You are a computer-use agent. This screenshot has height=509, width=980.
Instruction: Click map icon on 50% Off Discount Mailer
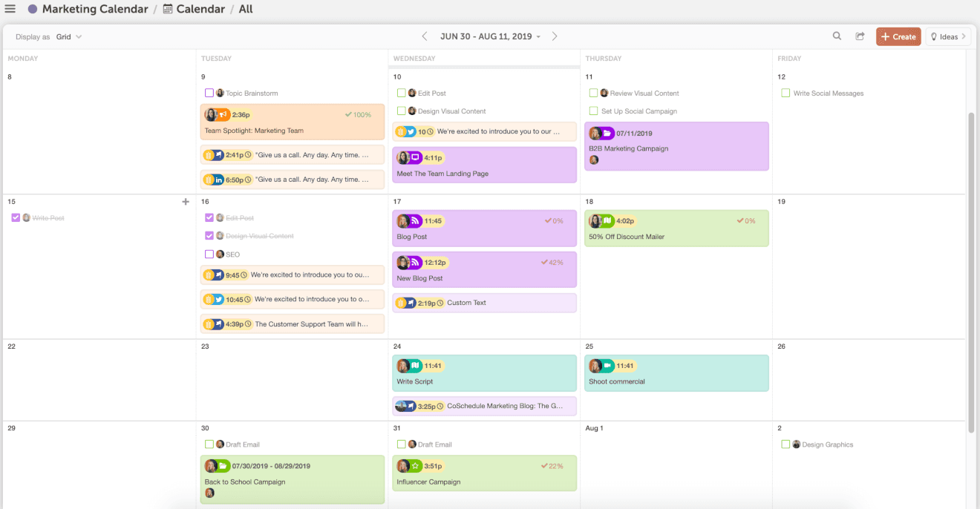[x=607, y=221]
